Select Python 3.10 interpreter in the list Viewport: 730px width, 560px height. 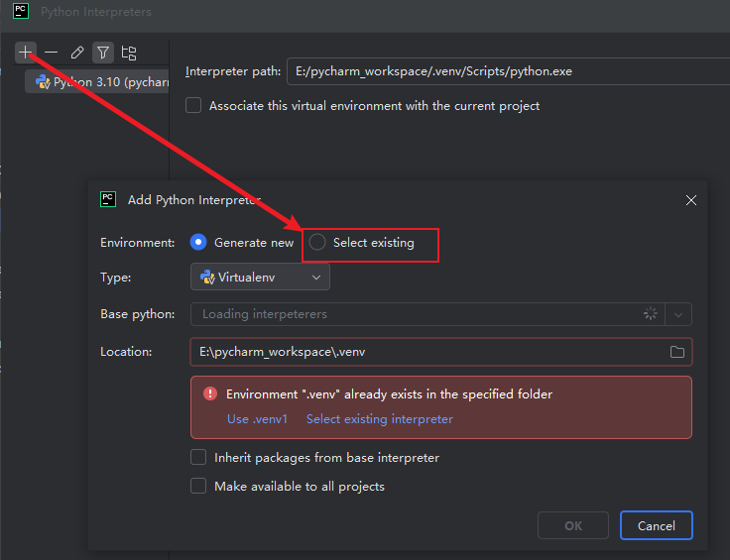pyautogui.click(x=97, y=82)
